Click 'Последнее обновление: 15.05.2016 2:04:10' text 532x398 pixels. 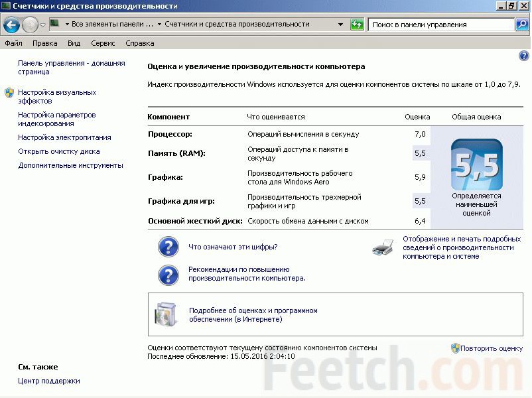click(x=221, y=356)
